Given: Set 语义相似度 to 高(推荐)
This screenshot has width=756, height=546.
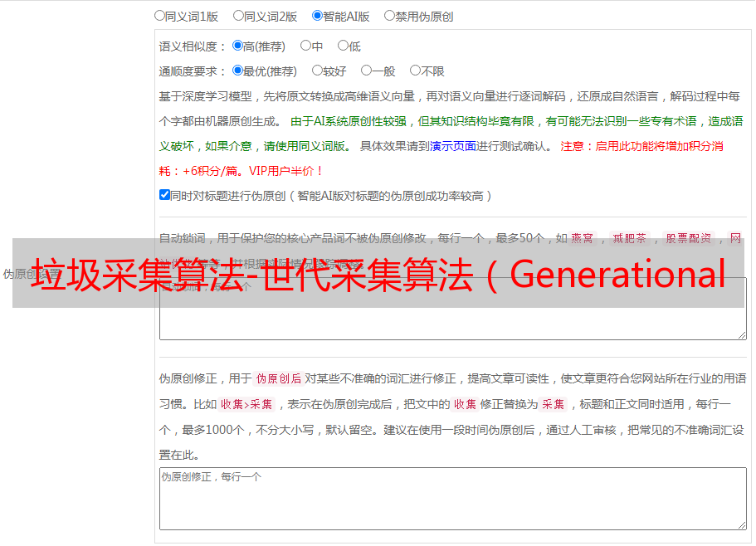Looking at the screenshot, I should pos(237,46).
